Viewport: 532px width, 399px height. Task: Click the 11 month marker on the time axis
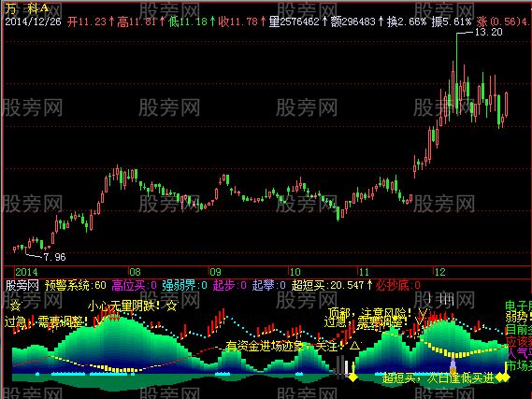(364, 272)
